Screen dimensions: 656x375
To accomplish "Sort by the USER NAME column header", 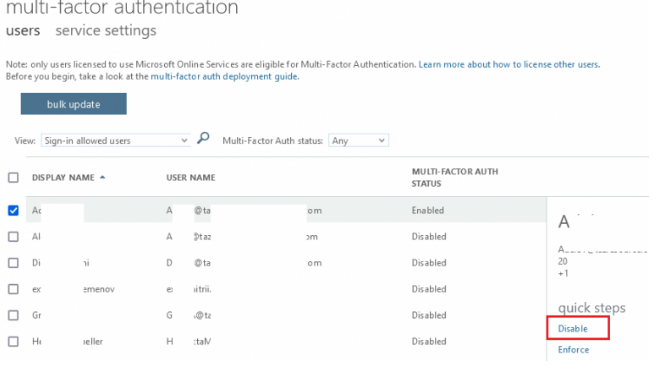I will tap(191, 177).
